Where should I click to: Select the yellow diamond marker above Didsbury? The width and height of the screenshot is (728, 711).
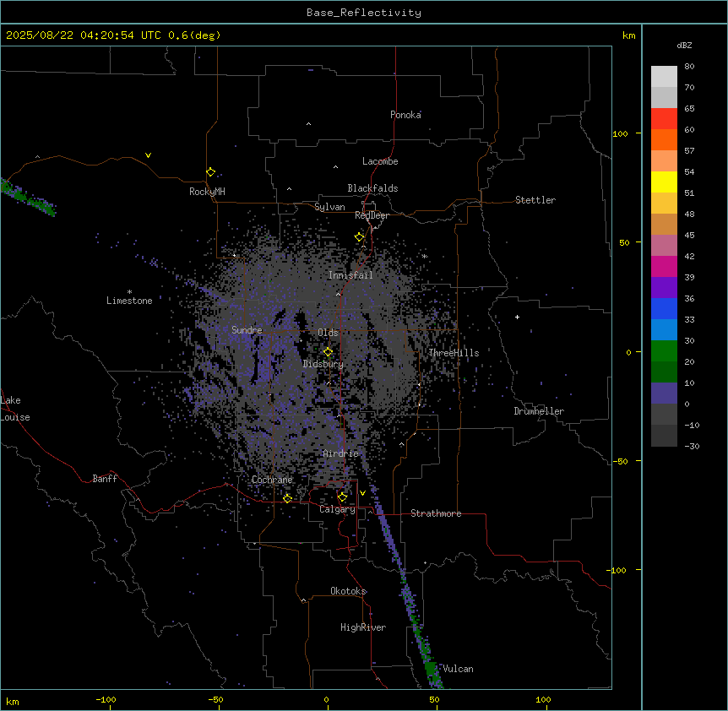pyautogui.click(x=328, y=352)
